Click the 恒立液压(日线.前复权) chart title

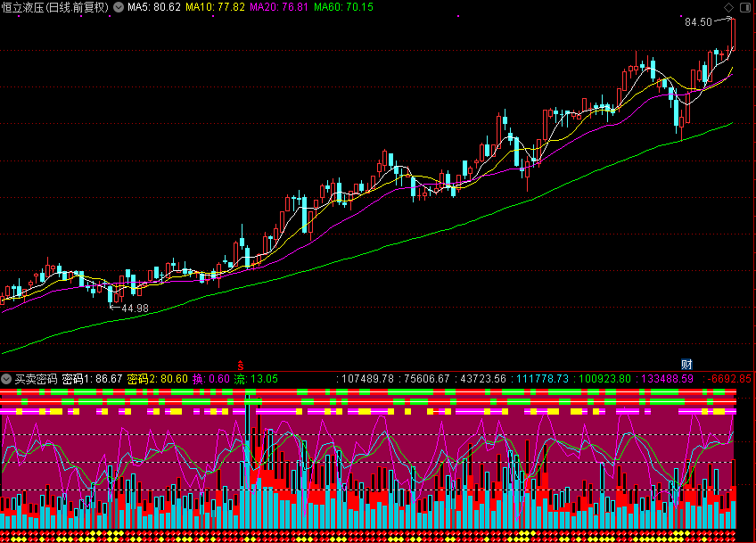tap(55, 7)
